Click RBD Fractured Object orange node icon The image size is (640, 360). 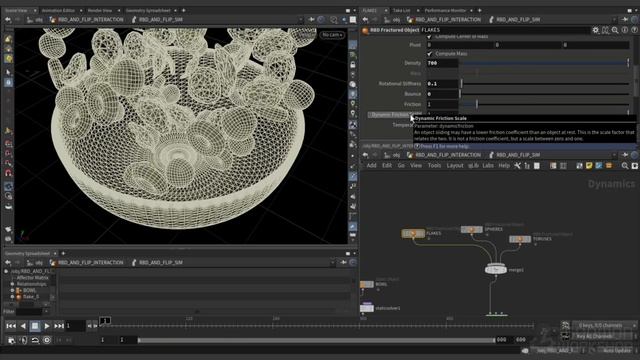coord(365,30)
